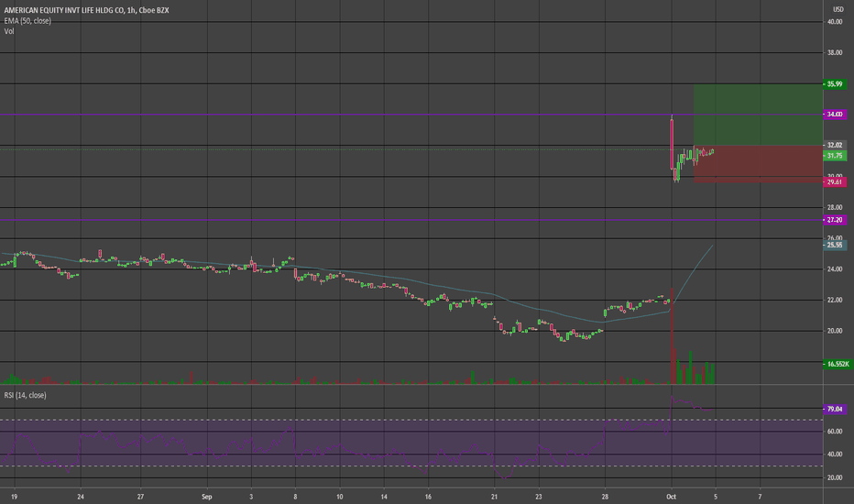Click the USD currency label
The width and height of the screenshot is (854, 504).
(838, 9)
